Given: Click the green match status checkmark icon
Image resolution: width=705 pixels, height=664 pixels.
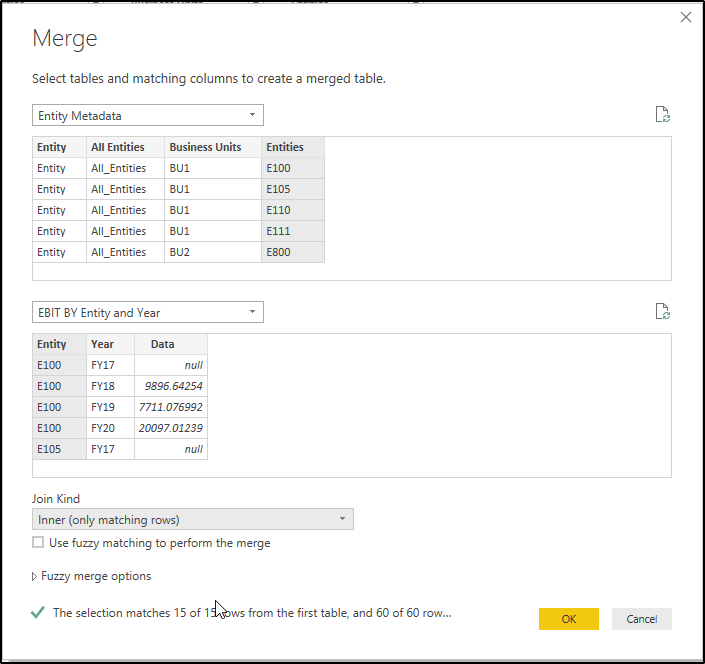Looking at the screenshot, I should click(x=38, y=612).
